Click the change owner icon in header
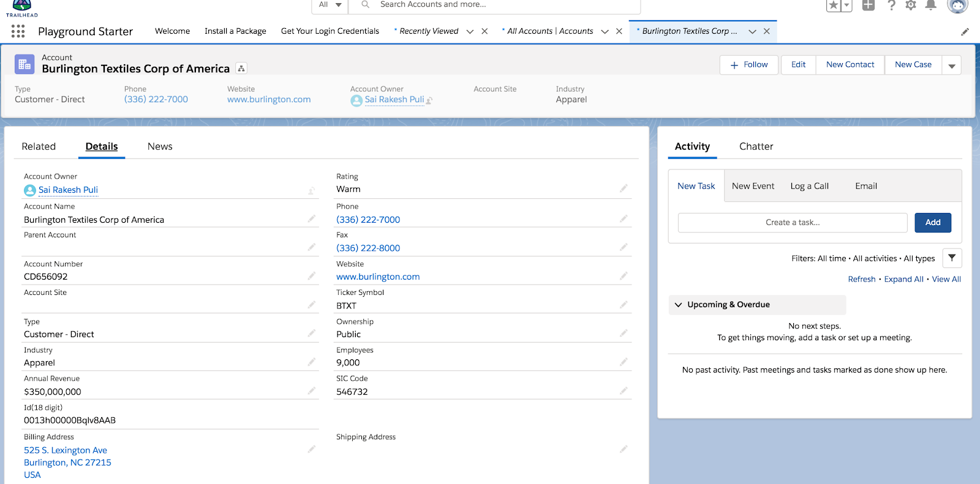The width and height of the screenshot is (980, 484). point(429,100)
